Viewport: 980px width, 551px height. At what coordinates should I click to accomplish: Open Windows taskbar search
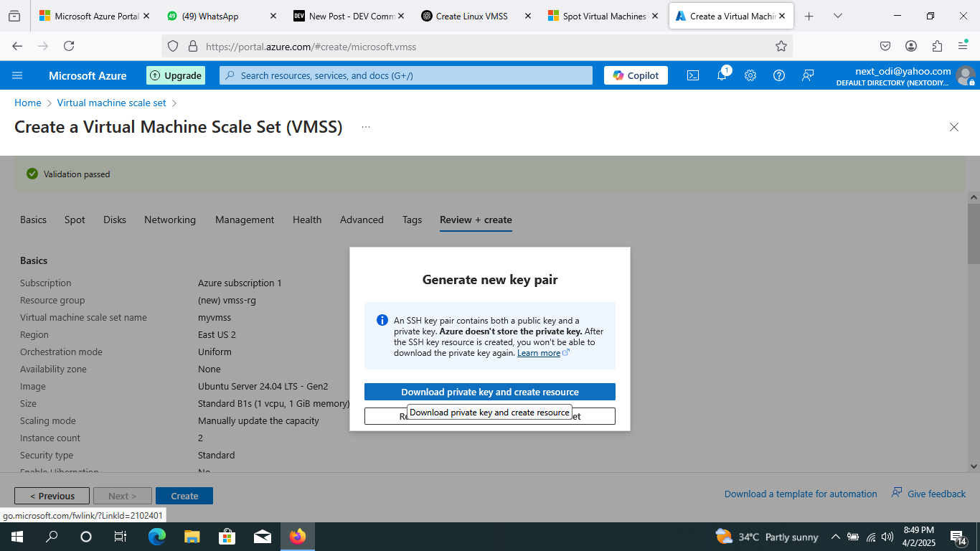[x=52, y=537]
